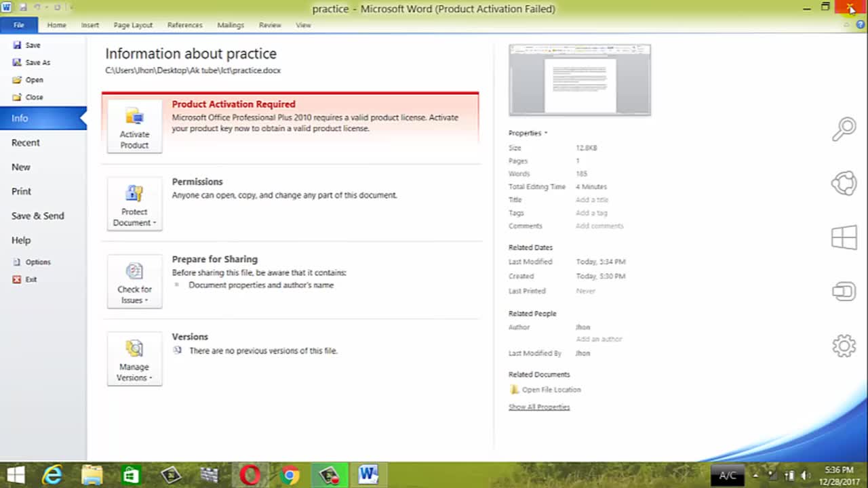
Task: Click the Windows Start button on taskbar
Action: 16,475
